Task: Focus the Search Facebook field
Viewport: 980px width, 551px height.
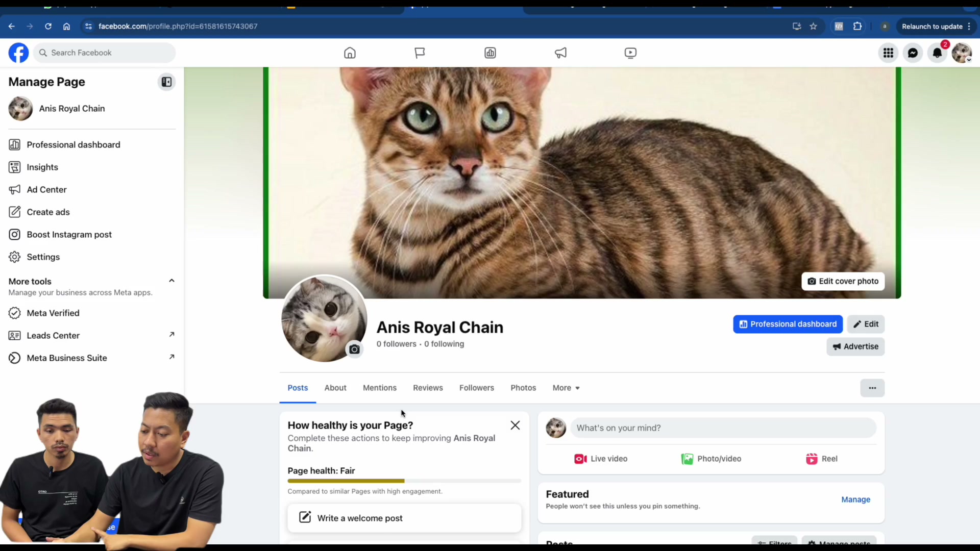Action: point(105,53)
